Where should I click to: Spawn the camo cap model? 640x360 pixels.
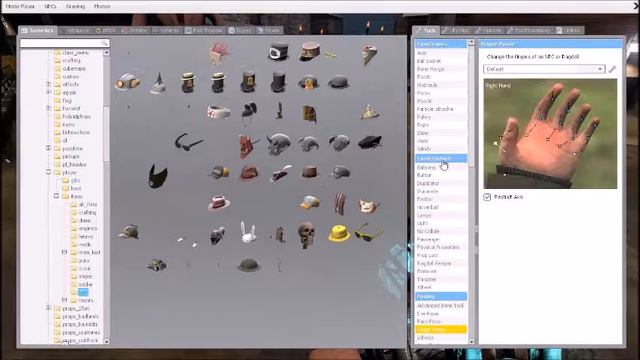pyautogui.click(x=129, y=232)
